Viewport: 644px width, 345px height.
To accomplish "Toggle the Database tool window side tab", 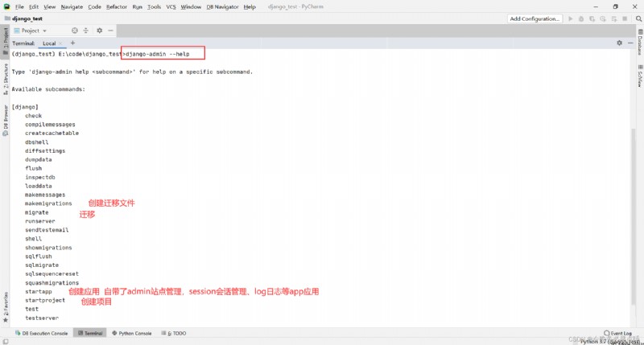I will tap(640, 43).
